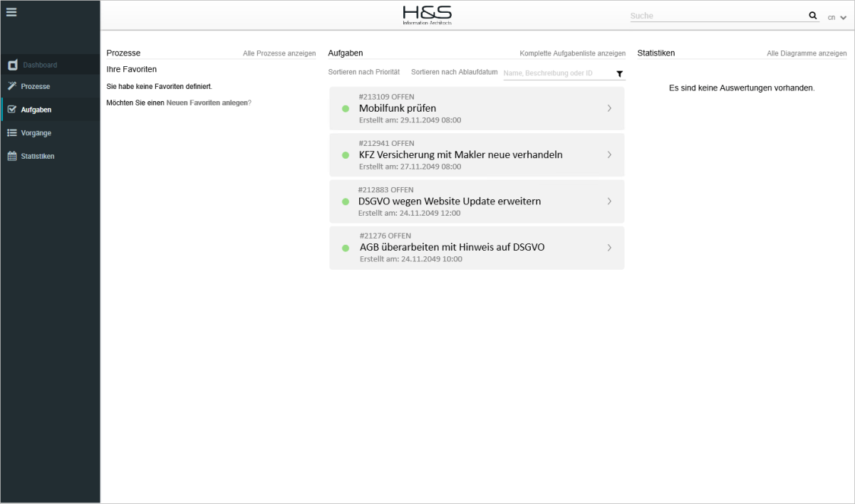Click green status dot of KFZ Versicherung task

tap(346, 154)
